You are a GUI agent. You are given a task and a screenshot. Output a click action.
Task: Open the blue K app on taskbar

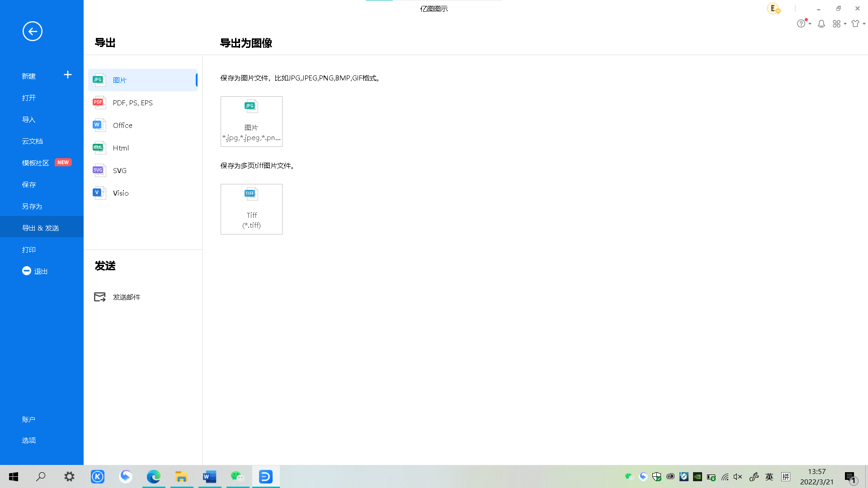98,476
